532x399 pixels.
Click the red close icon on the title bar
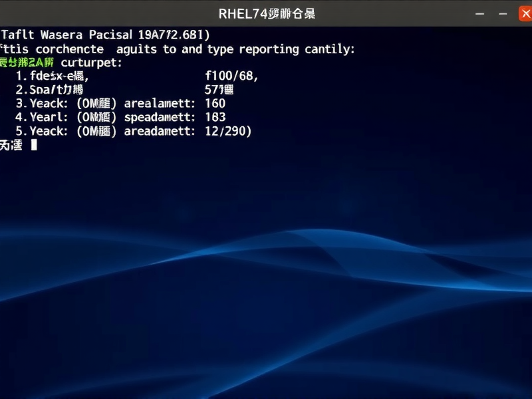(524, 12)
